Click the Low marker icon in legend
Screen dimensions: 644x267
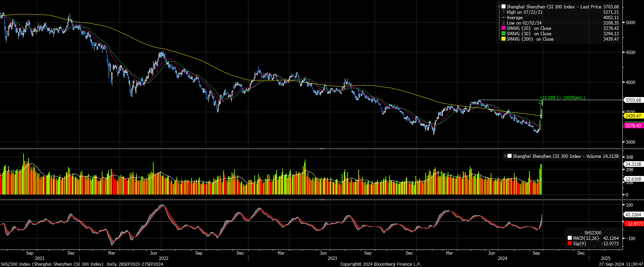504,23
